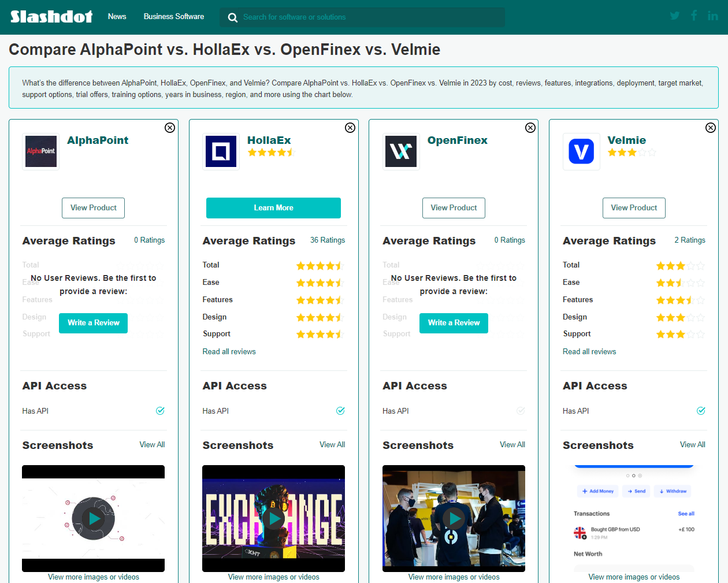
Task: Remove OpenFinex from the comparison
Action: (x=530, y=128)
